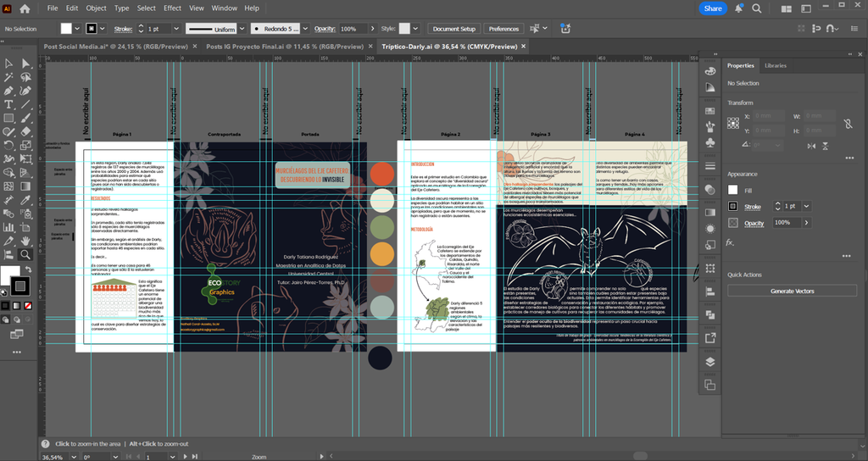This screenshot has height=461, width=868.
Task: Open the Redondo 5 brush definition dropdown
Action: point(307,29)
